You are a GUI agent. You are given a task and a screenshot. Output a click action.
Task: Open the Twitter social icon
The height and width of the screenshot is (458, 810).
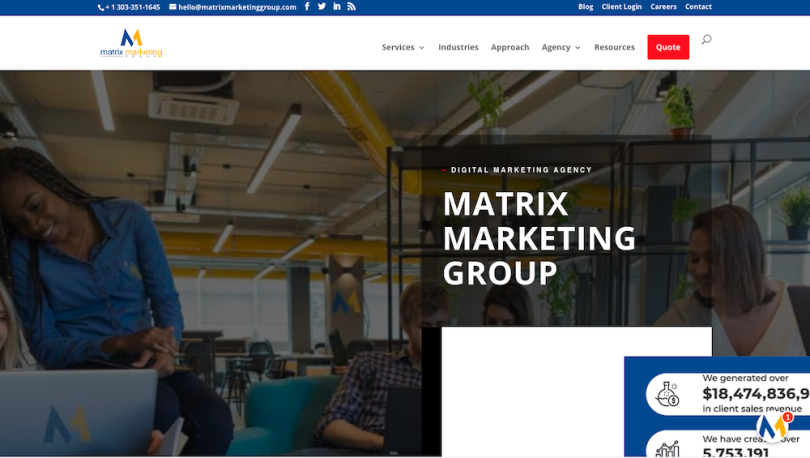tap(322, 7)
